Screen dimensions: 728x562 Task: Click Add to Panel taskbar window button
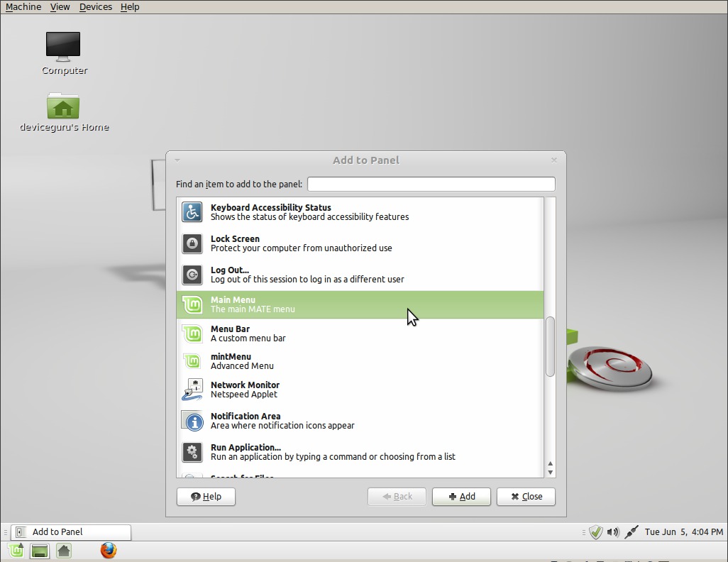pyautogui.click(x=71, y=531)
